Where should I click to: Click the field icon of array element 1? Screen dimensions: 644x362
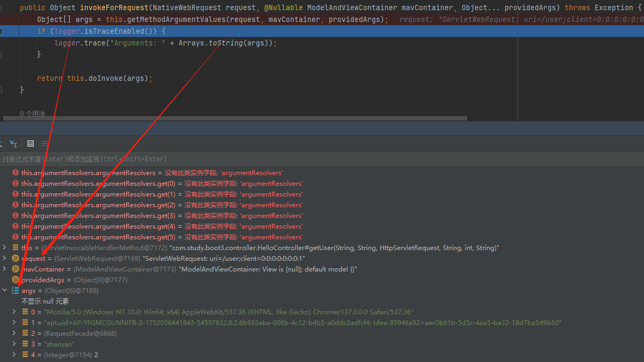click(25, 323)
